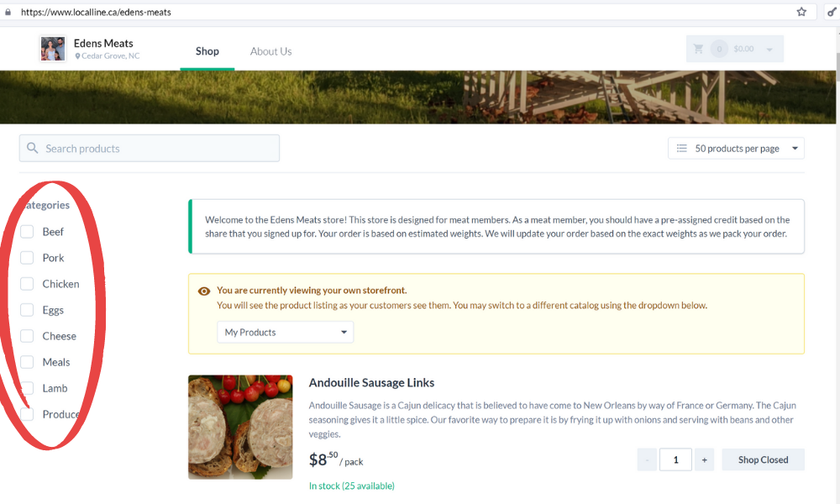Click the Edens Meats profile photo
Screen dimensions: 840x504
(53, 49)
